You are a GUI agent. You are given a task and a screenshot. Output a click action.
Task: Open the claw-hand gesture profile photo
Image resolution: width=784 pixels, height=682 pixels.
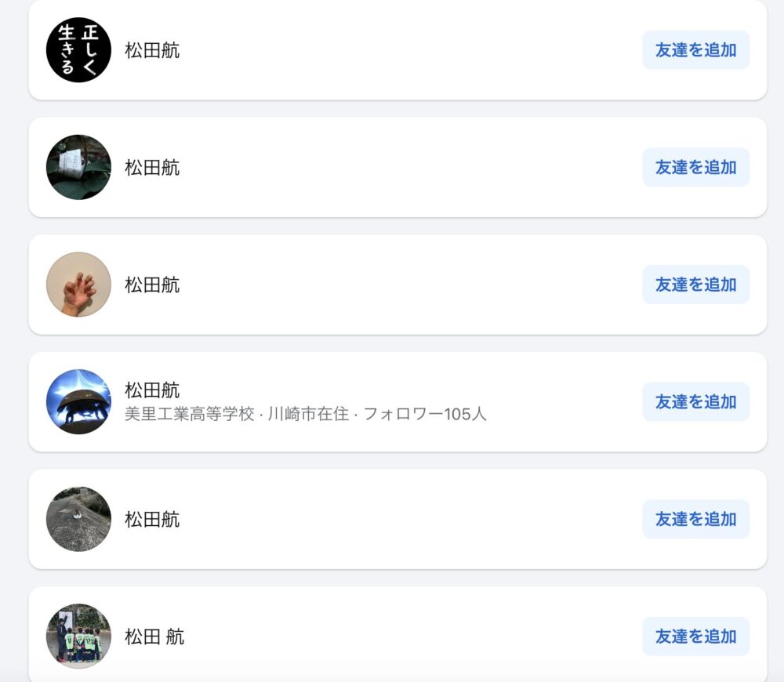coord(78,285)
